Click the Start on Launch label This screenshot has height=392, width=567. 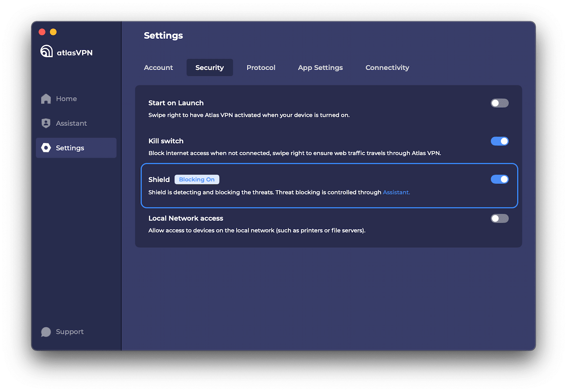tap(176, 103)
